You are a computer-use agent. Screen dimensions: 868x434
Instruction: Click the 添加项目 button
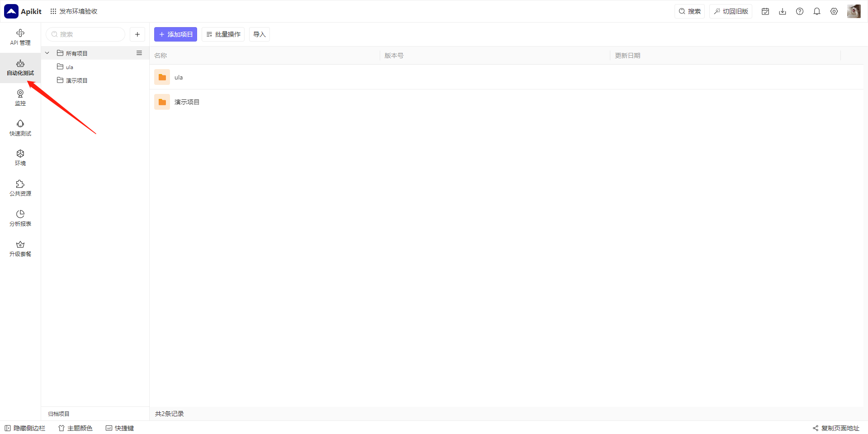(175, 34)
